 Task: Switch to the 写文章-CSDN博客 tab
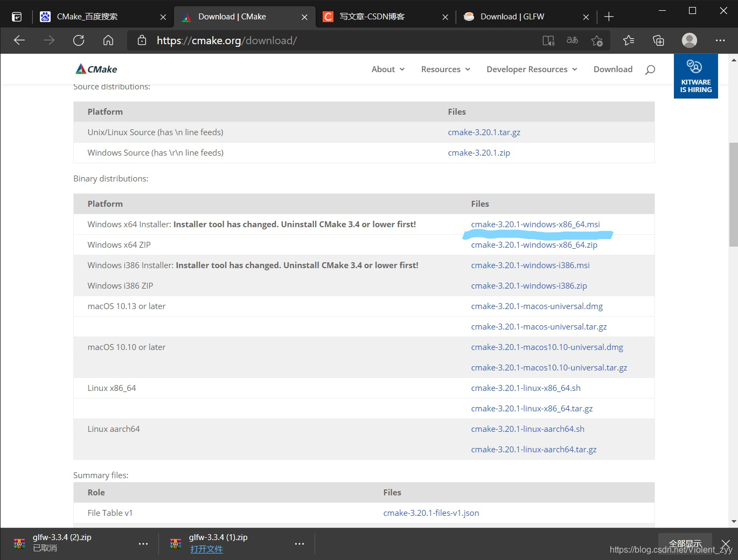[385, 17]
